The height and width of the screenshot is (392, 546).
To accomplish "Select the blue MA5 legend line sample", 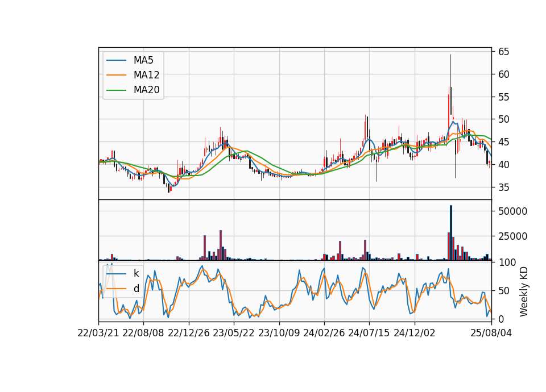I will (116, 61).
